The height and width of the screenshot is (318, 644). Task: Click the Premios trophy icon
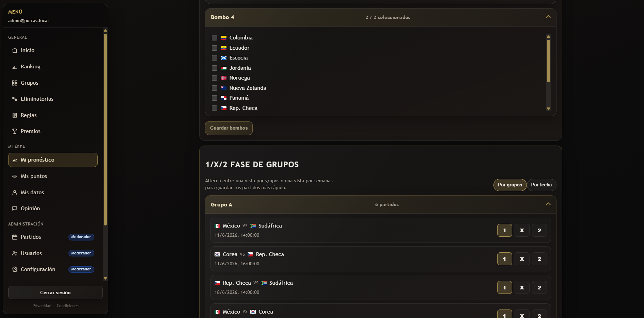(14, 131)
